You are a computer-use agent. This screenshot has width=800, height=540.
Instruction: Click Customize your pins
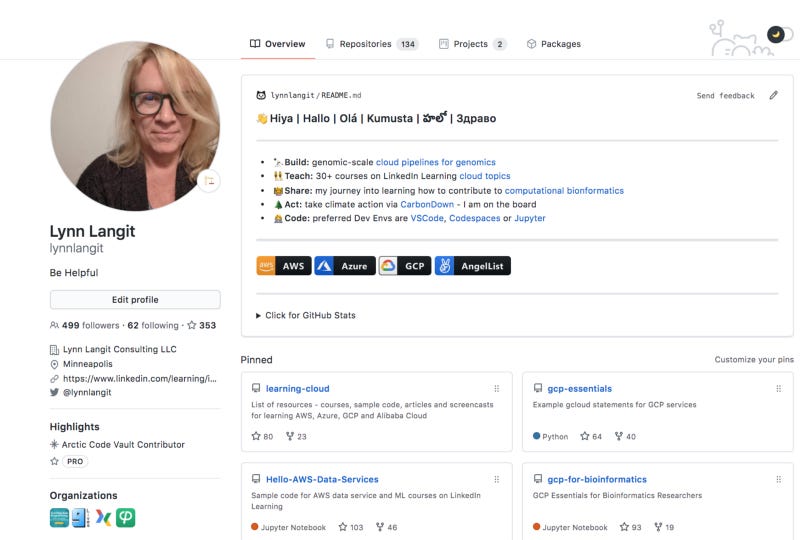[x=754, y=359]
